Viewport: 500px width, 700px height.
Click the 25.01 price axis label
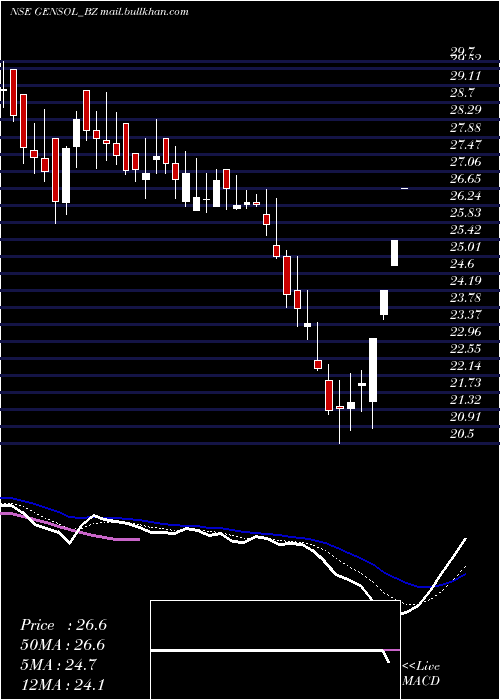(466, 247)
